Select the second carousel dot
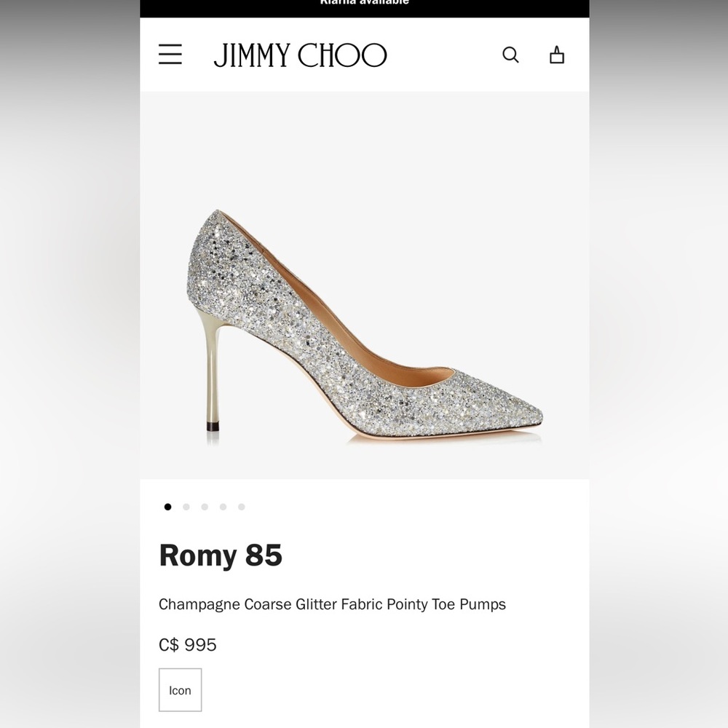The height and width of the screenshot is (728, 728). (x=186, y=506)
